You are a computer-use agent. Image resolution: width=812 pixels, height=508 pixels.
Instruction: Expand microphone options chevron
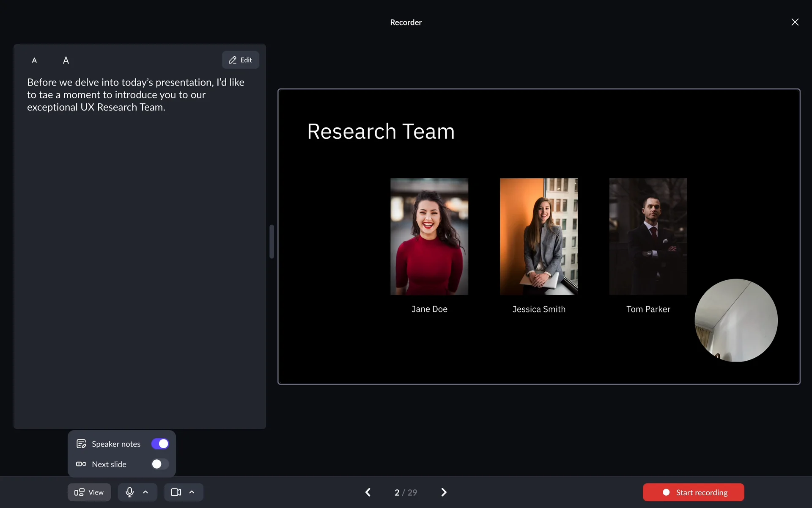(x=145, y=492)
